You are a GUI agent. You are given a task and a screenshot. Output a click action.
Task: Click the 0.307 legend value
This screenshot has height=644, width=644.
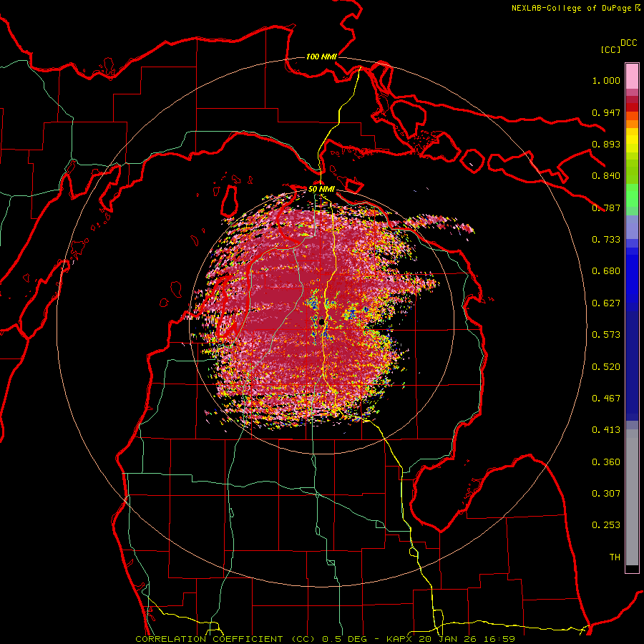pos(606,494)
